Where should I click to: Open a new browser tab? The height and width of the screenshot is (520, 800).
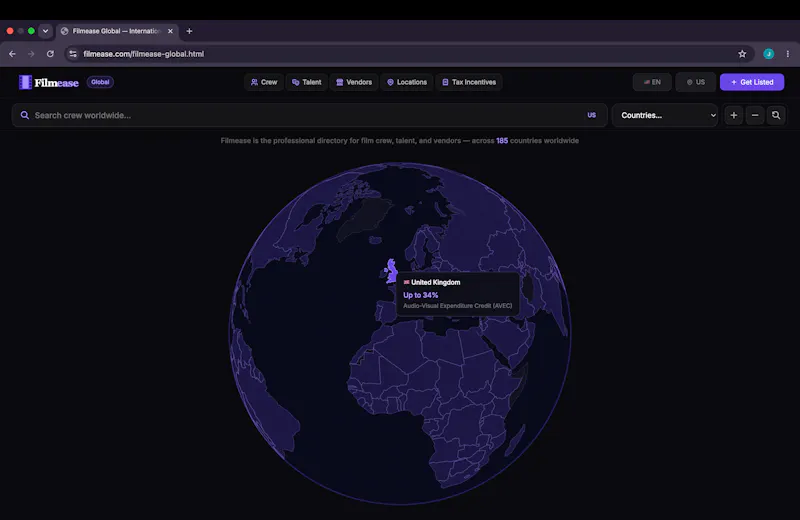coord(189,31)
